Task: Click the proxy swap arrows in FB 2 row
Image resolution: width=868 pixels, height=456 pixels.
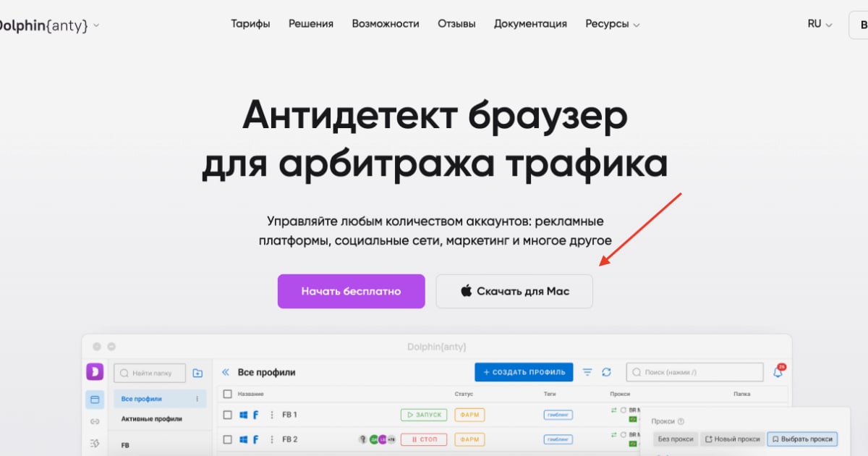Action: pos(613,434)
